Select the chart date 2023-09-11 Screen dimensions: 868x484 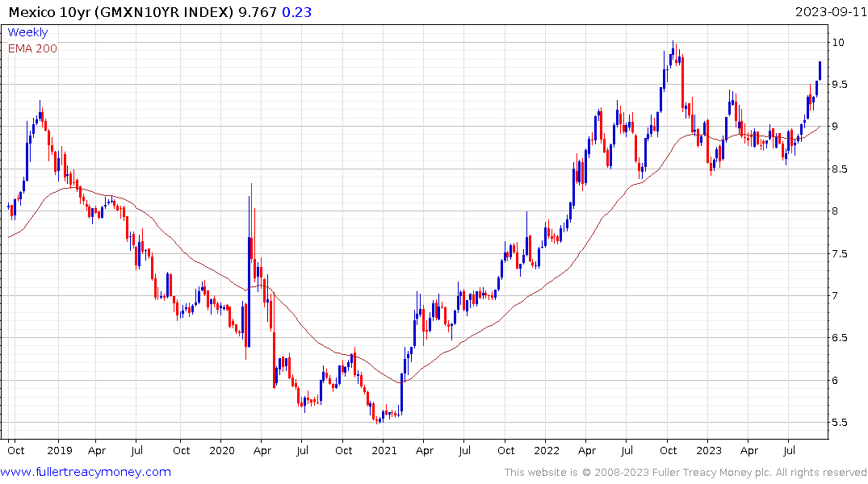click(x=831, y=11)
